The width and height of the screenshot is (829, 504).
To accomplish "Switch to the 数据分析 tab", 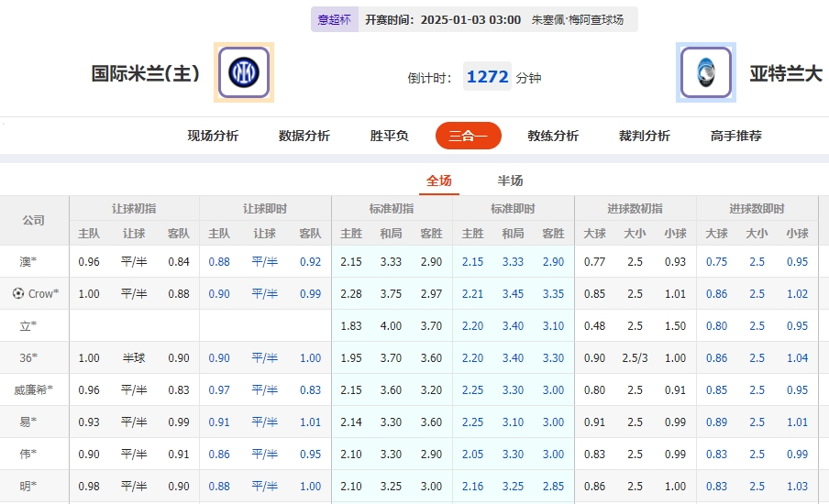I will 304,136.
